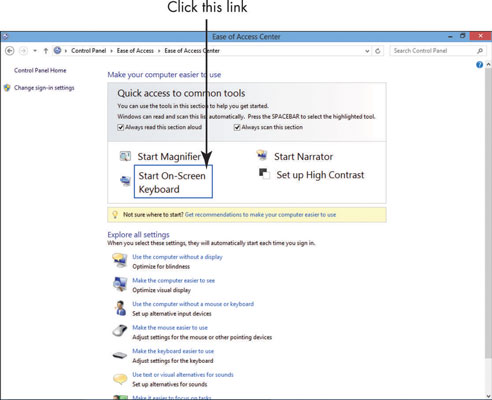Viewport: 492px width, 400px height.
Task: Click the 'Optimize visual display' text
Action: click(161, 290)
